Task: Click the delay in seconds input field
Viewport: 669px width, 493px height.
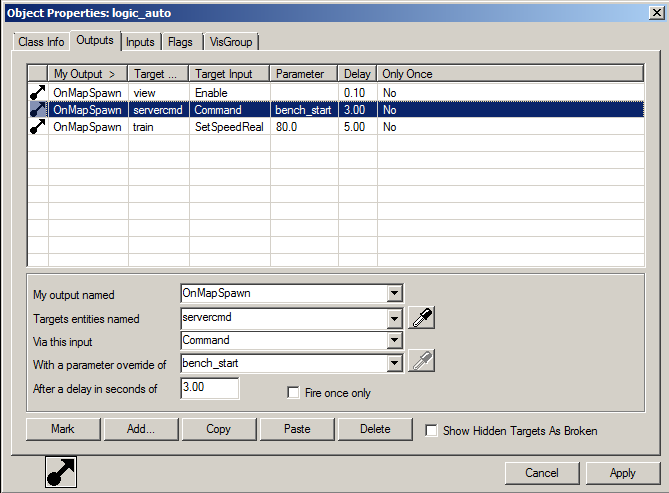Action: click(209, 388)
